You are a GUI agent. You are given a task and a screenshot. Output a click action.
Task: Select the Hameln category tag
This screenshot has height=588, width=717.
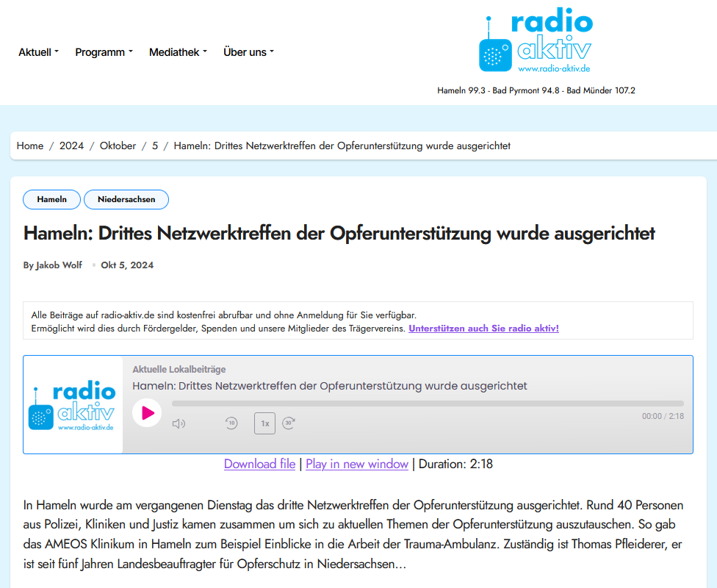51,199
